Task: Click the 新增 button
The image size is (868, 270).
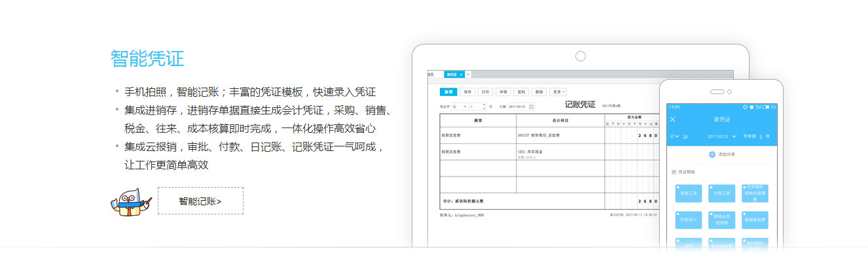Action: point(447,92)
